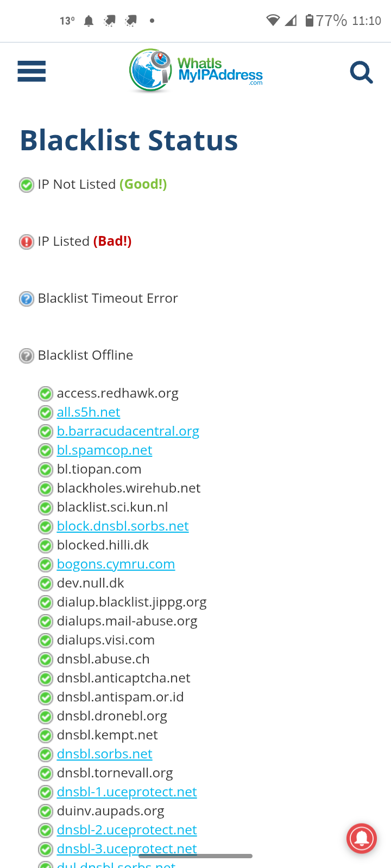
Task: Open the bl.spamcop.net link
Action: [104, 450]
